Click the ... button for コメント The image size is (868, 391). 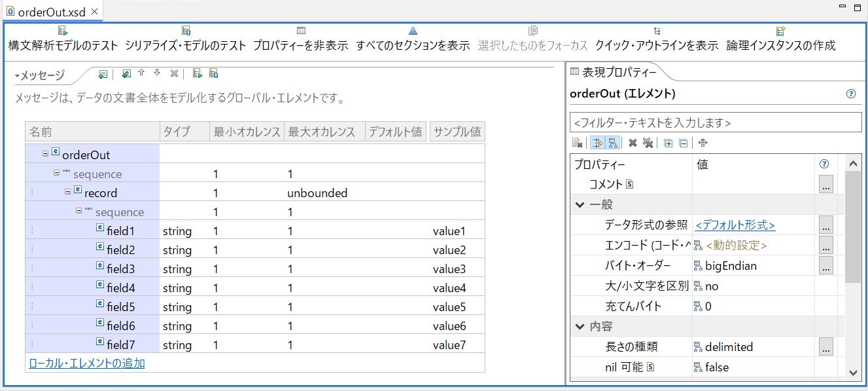tap(826, 185)
